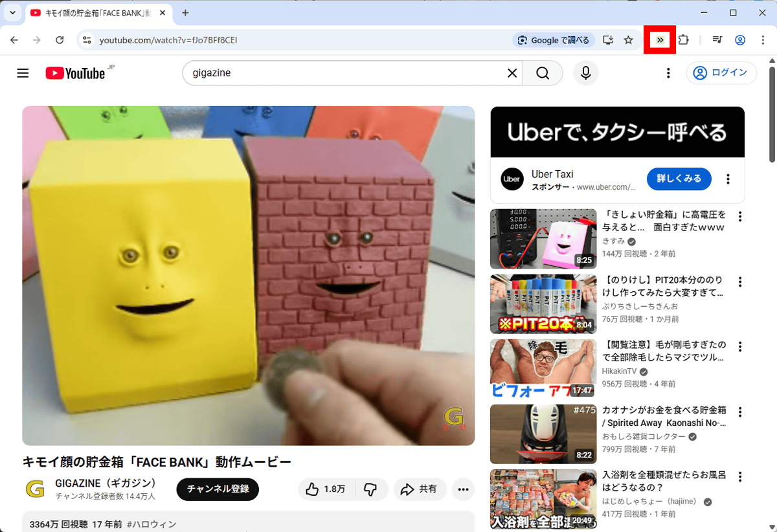Open the カオナシ 8:22 video thumbnail
777x532 pixels.
543,434
